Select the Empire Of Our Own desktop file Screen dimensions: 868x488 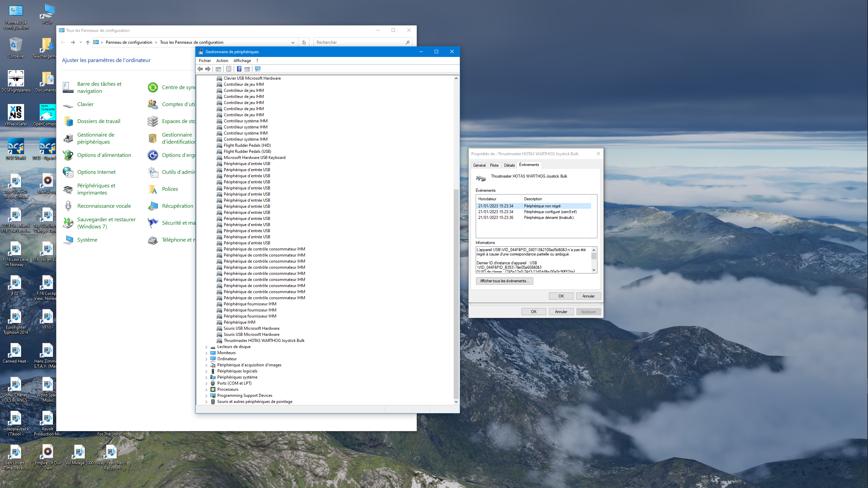click(x=48, y=457)
